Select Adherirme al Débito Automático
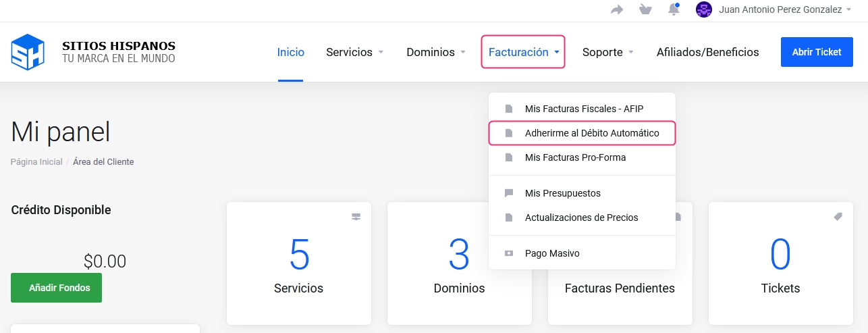This screenshot has width=868, height=333. click(x=591, y=133)
